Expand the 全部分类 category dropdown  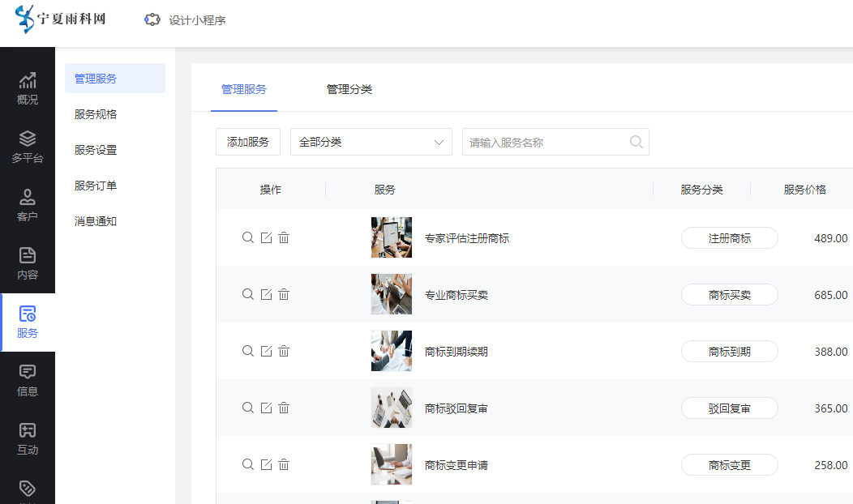pyautogui.click(x=371, y=142)
